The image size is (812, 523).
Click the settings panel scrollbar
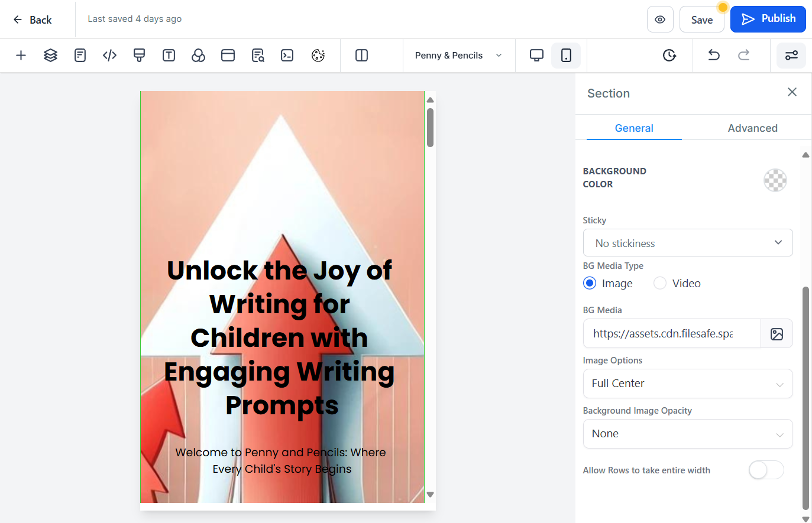(x=805, y=398)
